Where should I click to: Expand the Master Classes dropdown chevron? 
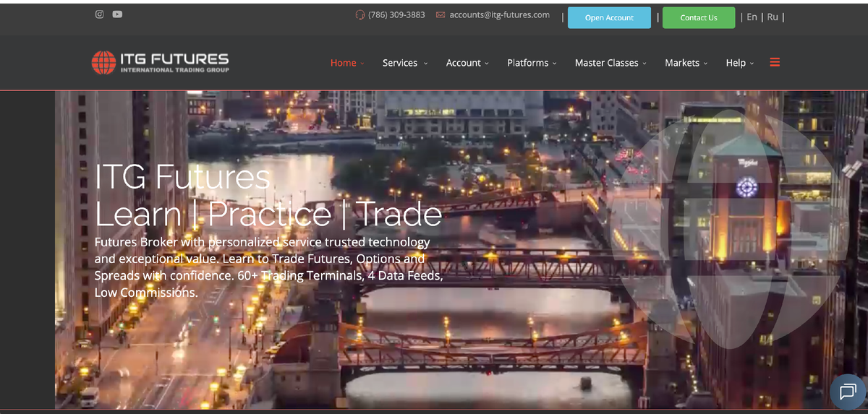point(644,64)
